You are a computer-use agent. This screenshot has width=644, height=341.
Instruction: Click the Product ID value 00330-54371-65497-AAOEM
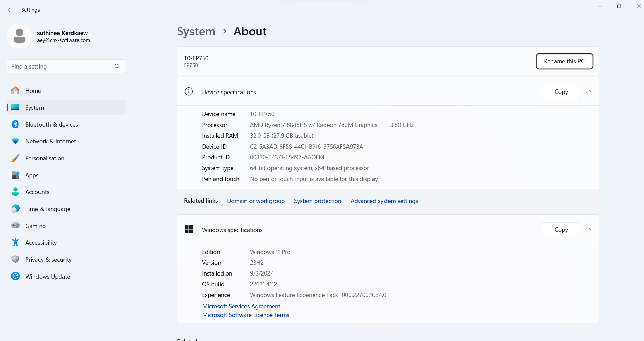tap(287, 157)
